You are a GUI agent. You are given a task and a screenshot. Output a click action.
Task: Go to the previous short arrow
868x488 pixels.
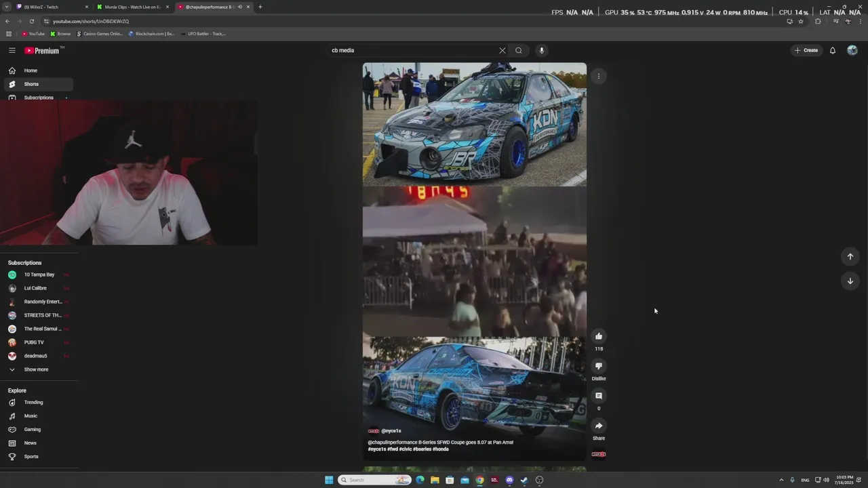tap(850, 256)
